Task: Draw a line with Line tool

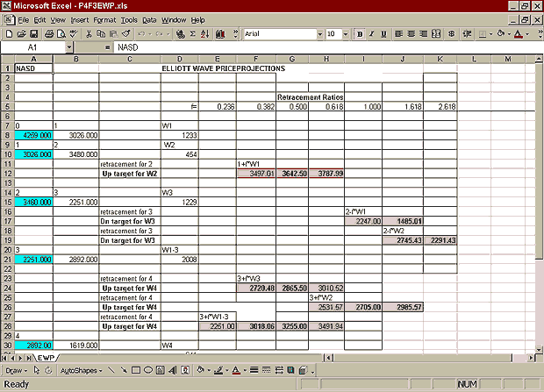Action: (111, 370)
